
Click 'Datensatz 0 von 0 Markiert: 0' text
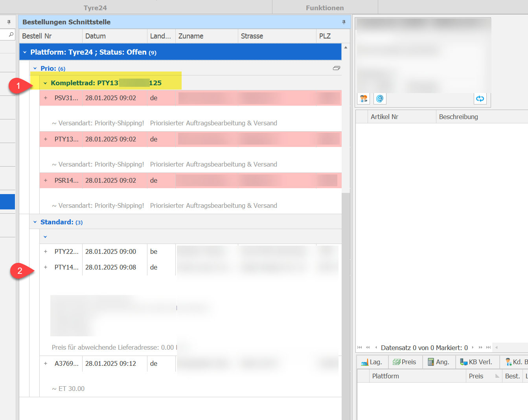coord(424,348)
